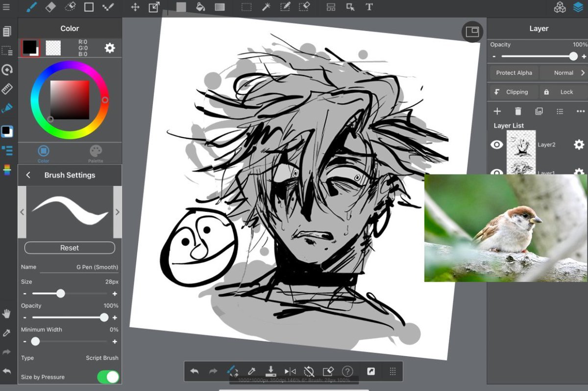Click the Save download icon in bottom bar
The height and width of the screenshot is (391, 588).
point(271,371)
